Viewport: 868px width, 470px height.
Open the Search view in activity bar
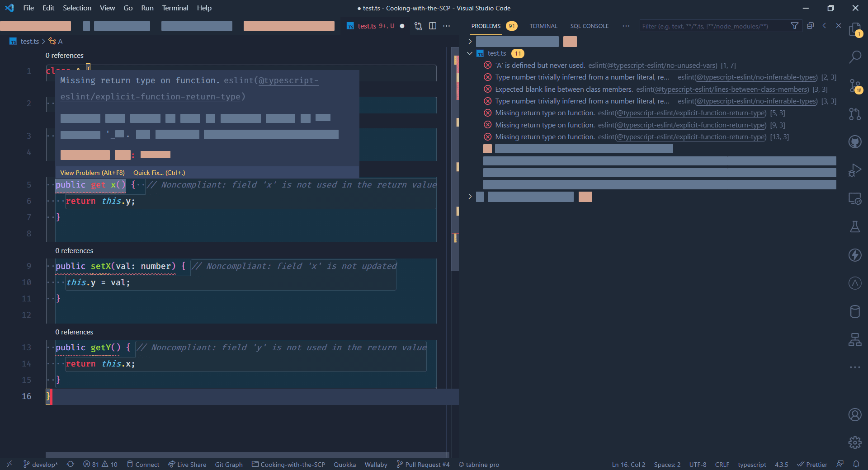click(855, 57)
